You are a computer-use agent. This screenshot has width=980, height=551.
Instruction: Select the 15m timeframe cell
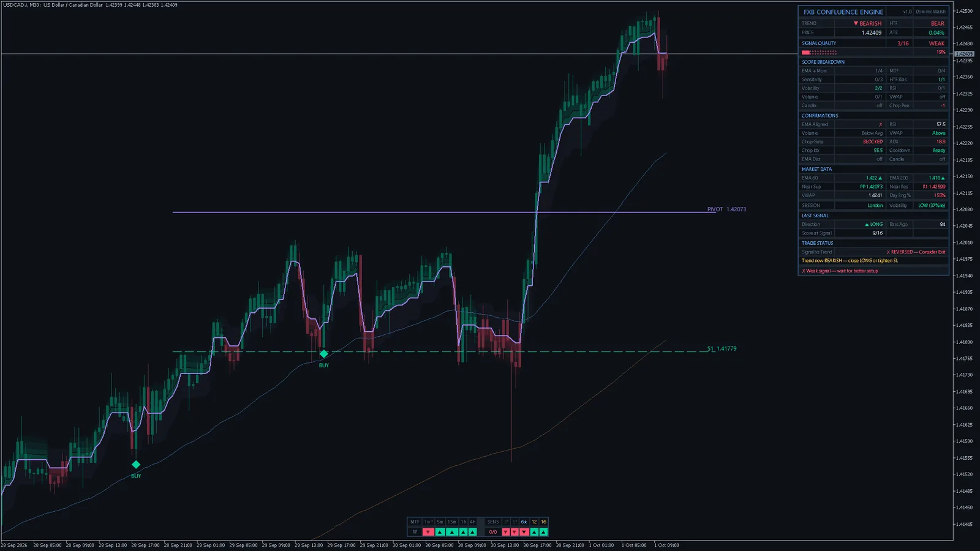coord(452,522)
